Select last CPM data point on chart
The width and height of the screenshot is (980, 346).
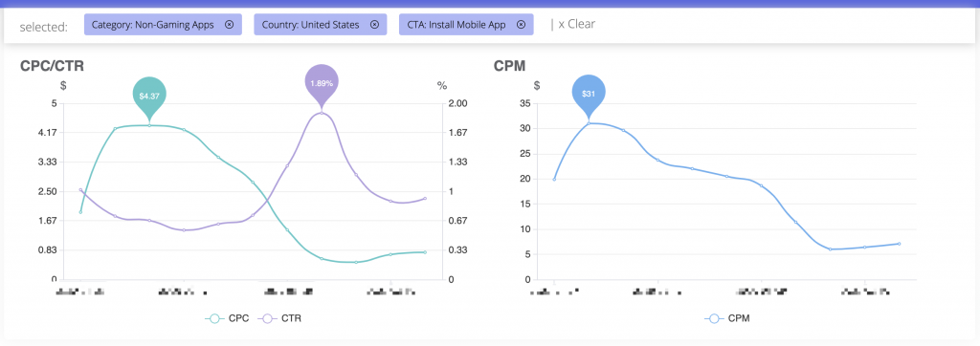(x=899, y=244)
